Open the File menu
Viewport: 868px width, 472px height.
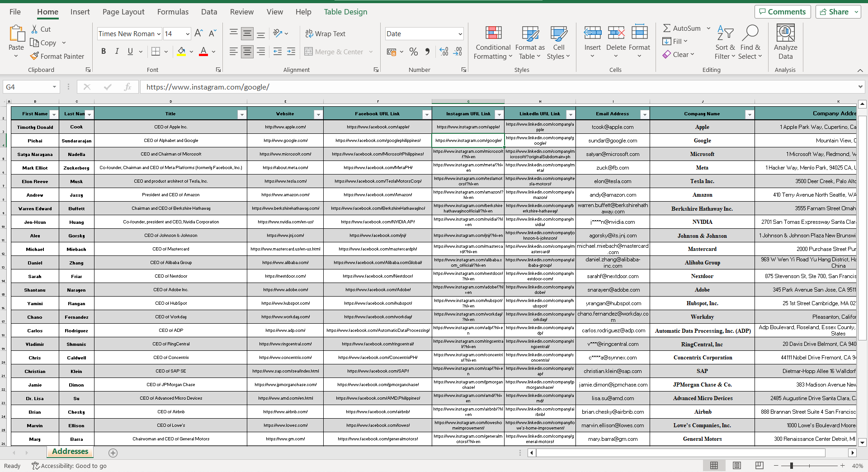pyautogui.click(x=15, y=12)
